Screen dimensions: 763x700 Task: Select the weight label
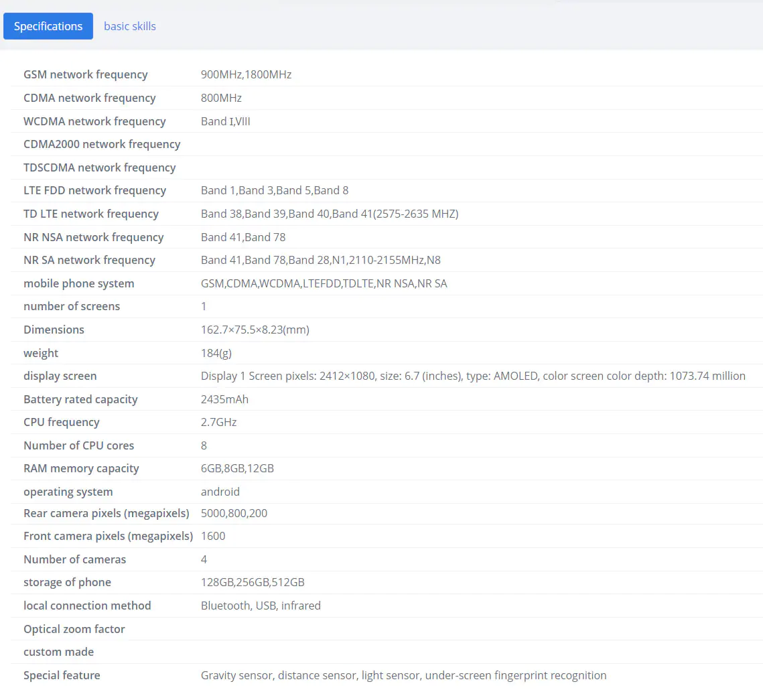(x=41, y=352)
